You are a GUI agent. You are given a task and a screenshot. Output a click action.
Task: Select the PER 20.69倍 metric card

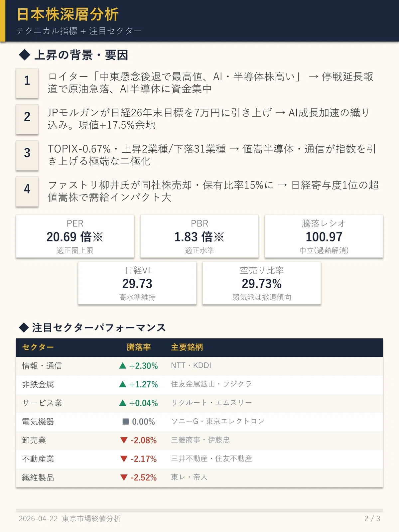click(x=75, y=236)
